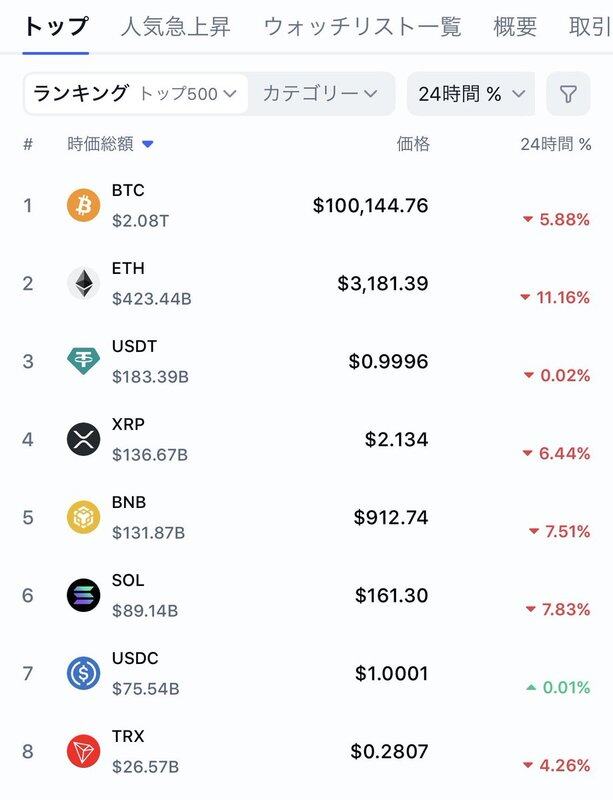Sort by 価格 column header
The height and width of the screenshot is (800, 613).
[x=413, y=144]
